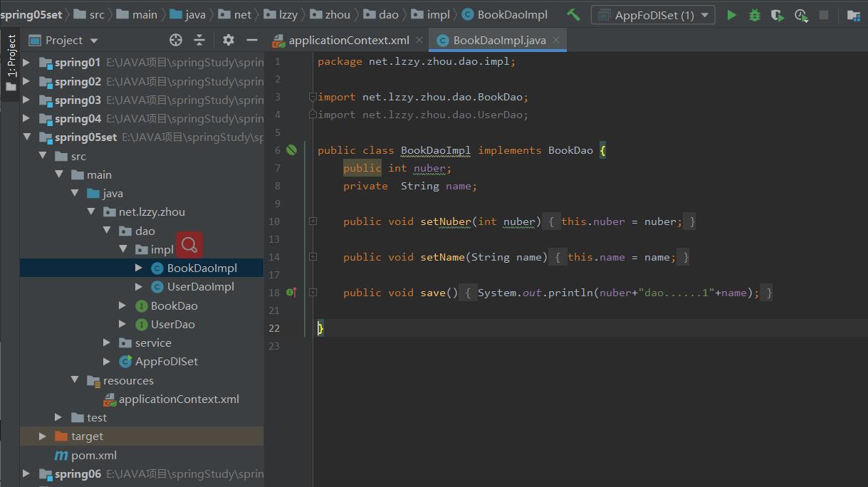Open the 1: Project side tool window

point(11,56)
